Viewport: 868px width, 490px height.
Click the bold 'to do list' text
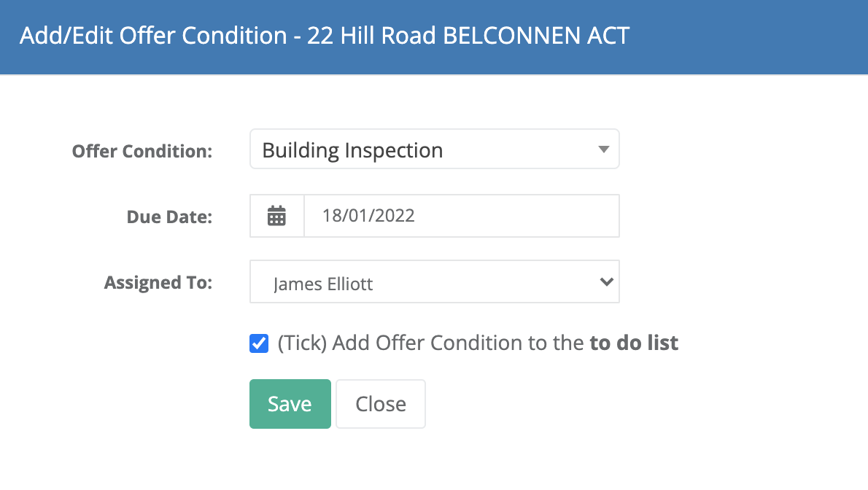[634, 343]
